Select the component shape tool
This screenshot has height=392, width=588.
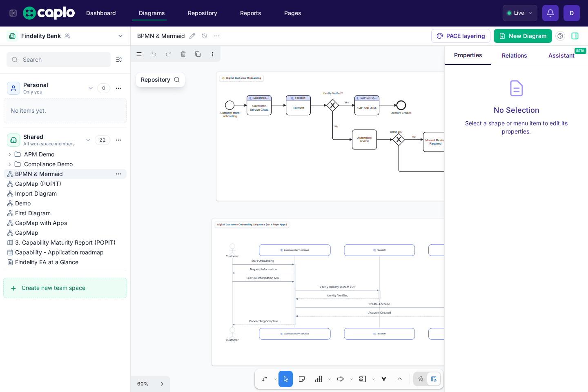[x=363, y=379]
